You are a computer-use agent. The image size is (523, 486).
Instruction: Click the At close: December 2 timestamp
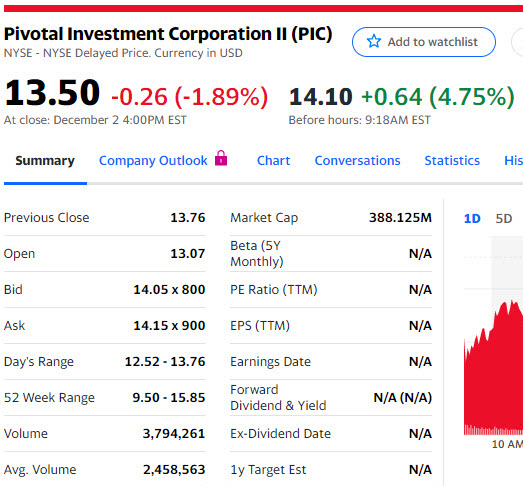coord(95,120)
